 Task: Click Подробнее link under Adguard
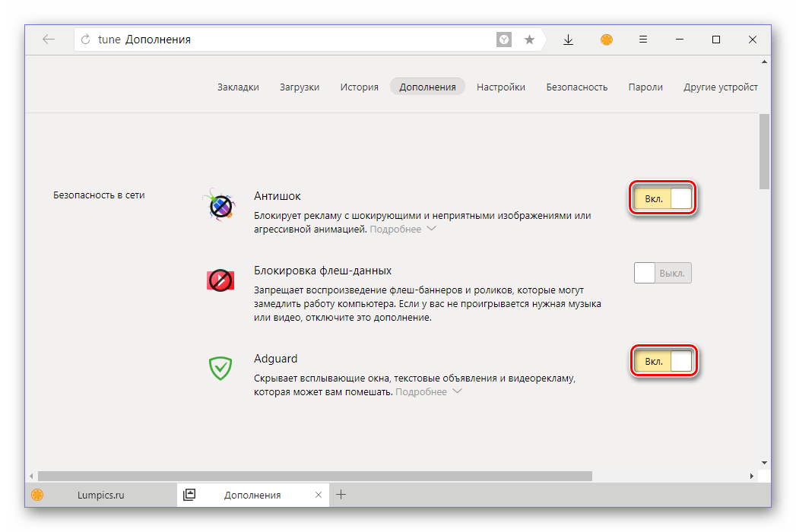tap(421, 391)
